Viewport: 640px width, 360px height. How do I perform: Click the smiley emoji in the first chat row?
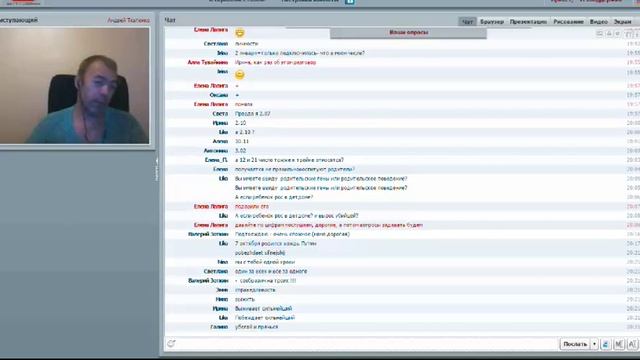(x=240, y=33)
